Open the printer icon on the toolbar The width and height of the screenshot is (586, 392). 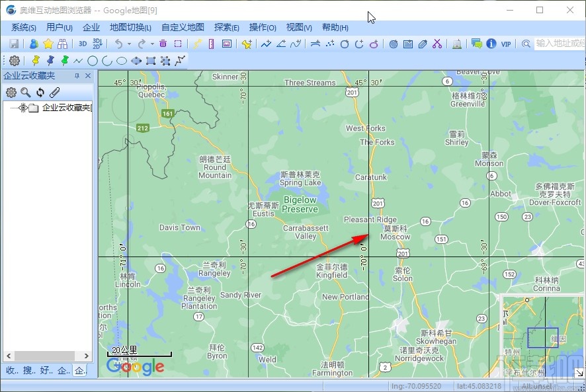point(457,44)
